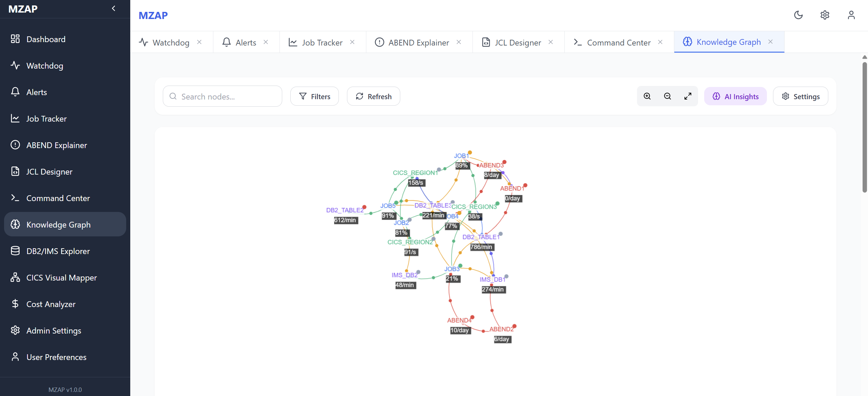The width and height of the screenshot is (868, 396).
Task: Click the zoom in magnifier icon
Action: click(647, 96)
